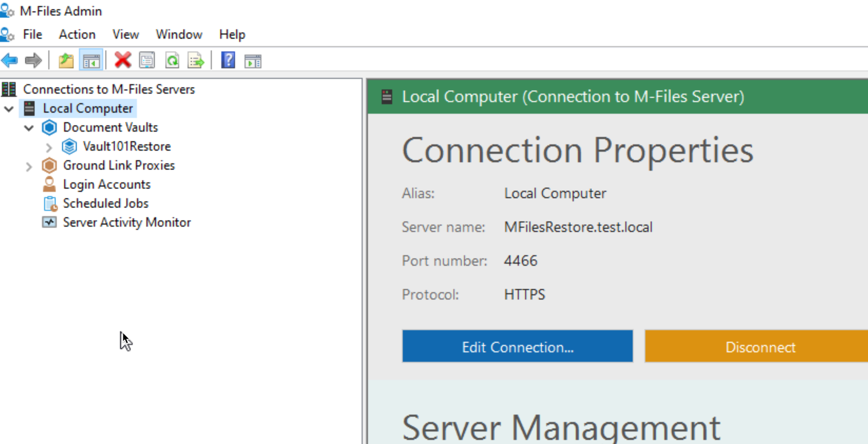Image resolution: width=868 pixels, height=444 pixels.
Task: Open the File menu
Action: [33, 34]
